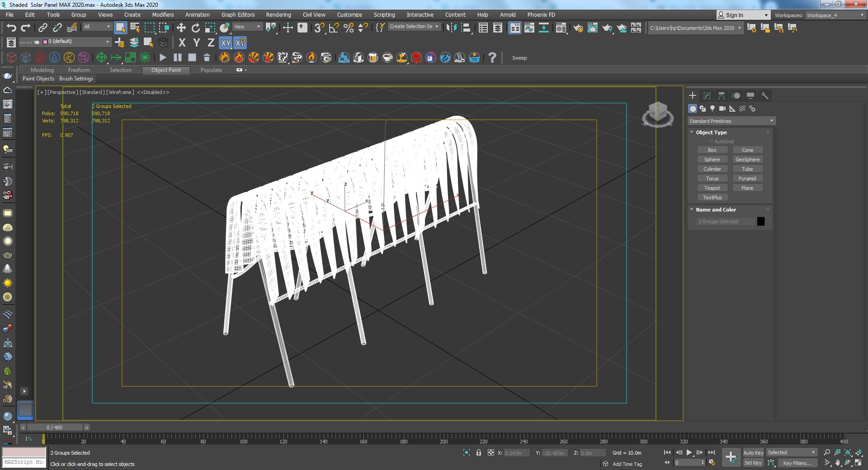Toggle the AutoGrid checkbox
Image resolution: width=868 pixels, height=470 pixels.
pos(711,141)
